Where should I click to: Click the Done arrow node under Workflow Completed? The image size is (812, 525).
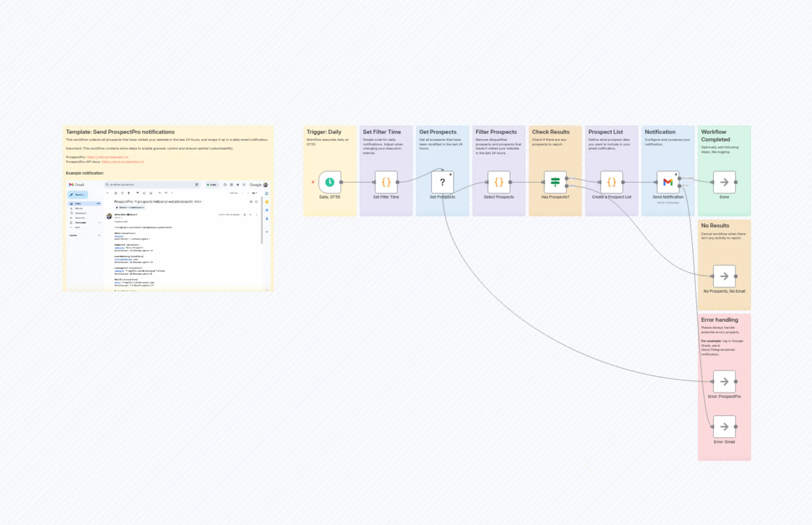pyautogui.click(x=724, y=182)
